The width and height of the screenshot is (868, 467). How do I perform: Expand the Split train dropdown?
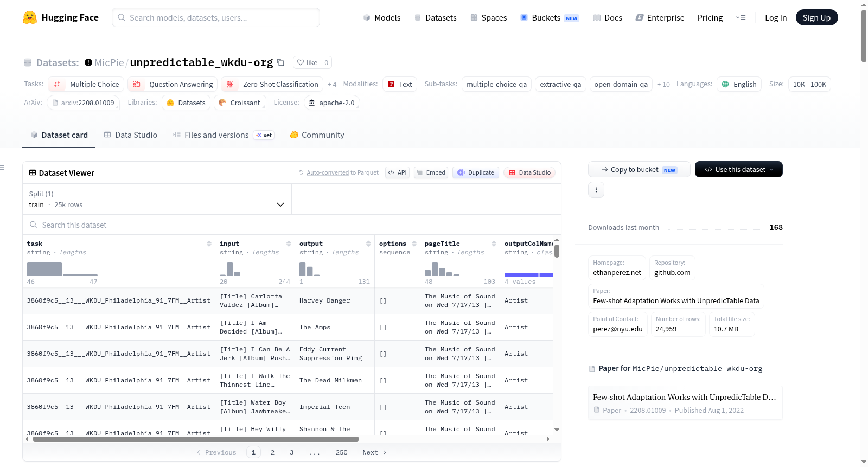coord(157,199)
